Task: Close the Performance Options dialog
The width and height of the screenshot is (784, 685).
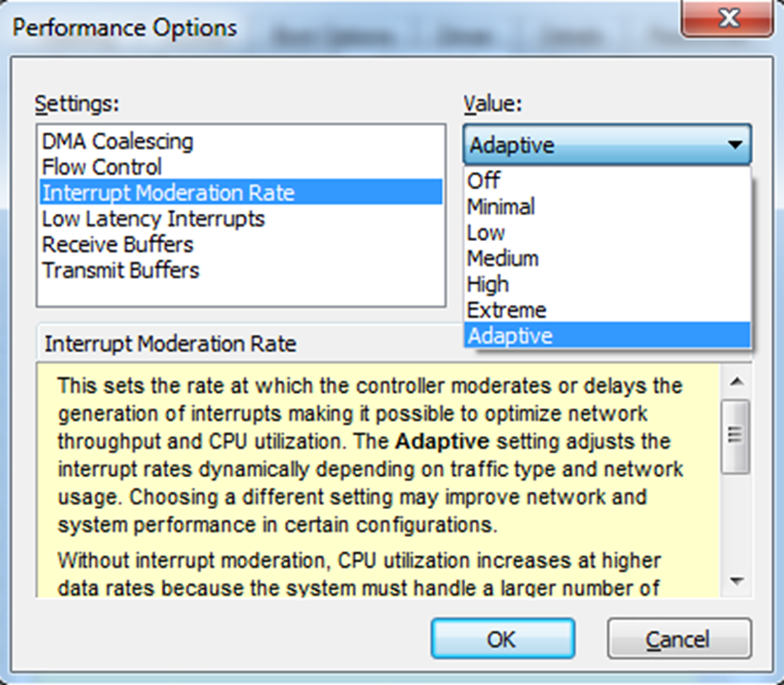Action: click(x=727, y=18)
